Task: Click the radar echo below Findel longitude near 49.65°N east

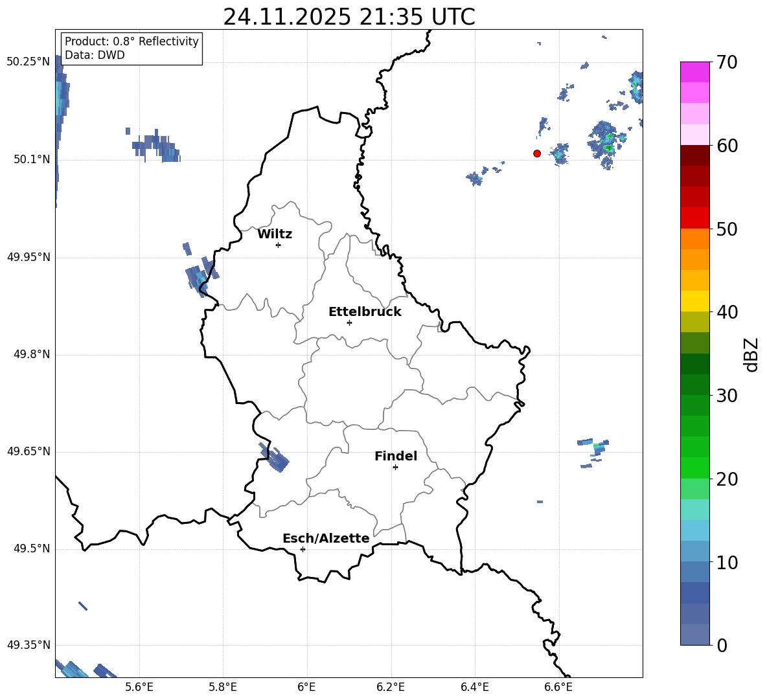Action: coord(593,453)
